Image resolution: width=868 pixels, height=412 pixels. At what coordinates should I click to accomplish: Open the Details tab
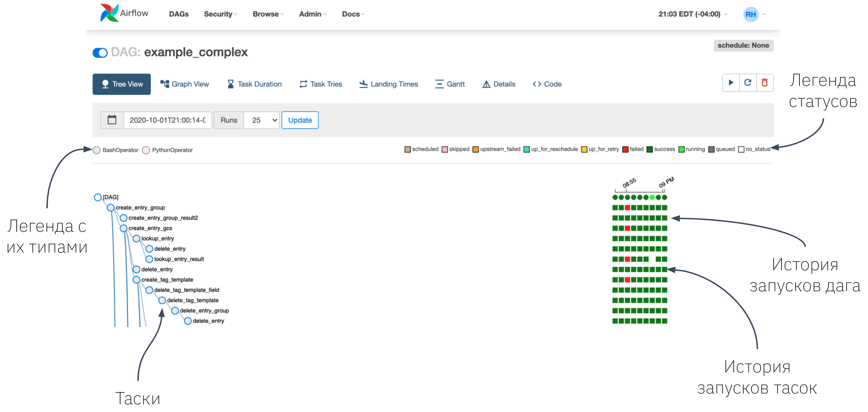tap(499, 84)
